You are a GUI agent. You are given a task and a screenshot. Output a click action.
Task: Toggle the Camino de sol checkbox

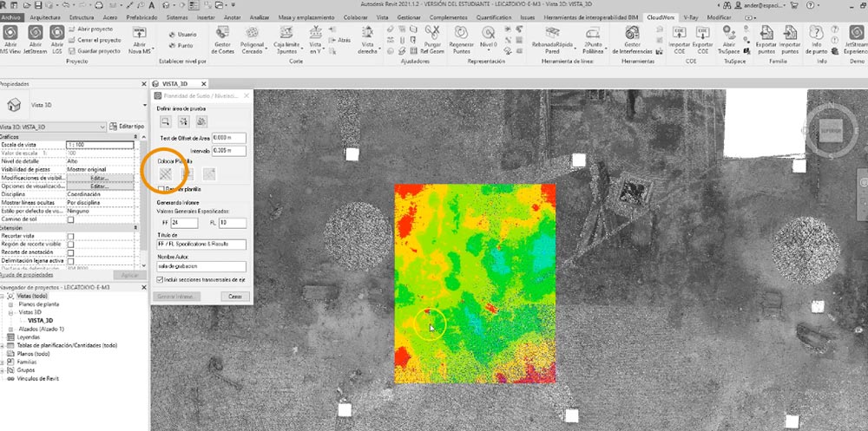pyautogui.click(x=71, y=219)
